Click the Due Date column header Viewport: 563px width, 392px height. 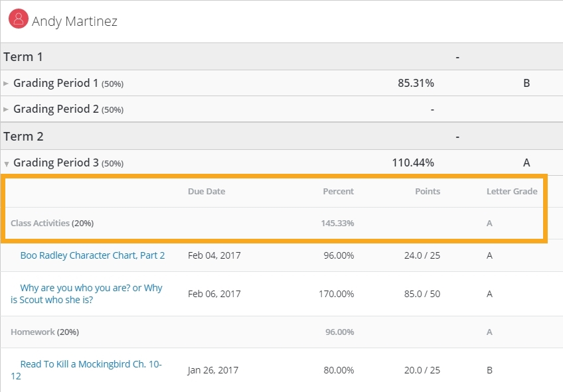(x=206, y=192)
